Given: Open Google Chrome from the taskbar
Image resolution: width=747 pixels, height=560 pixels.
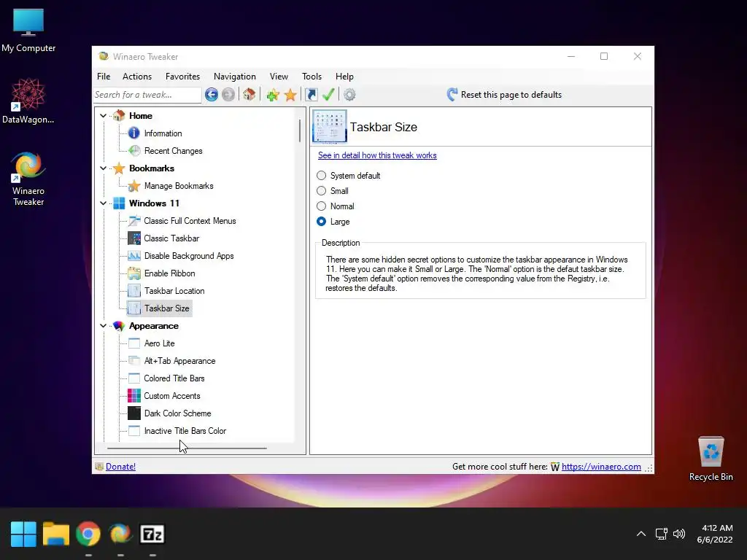Looking at the screenshot, I should click(x=88, y=534).
